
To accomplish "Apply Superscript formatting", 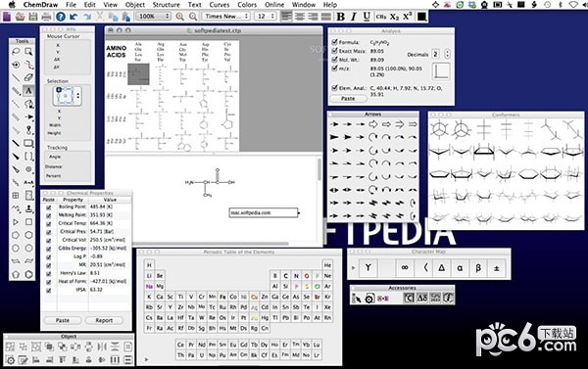I will (408, 17).
